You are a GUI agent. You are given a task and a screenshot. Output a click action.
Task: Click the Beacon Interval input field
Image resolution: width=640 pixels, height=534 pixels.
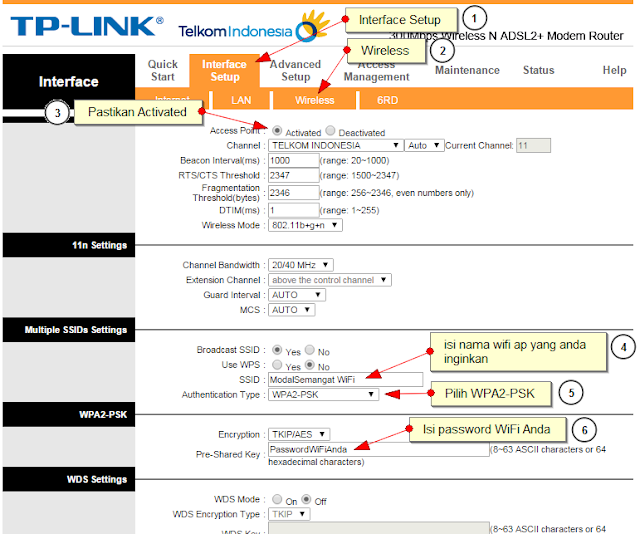coord(293,160)
